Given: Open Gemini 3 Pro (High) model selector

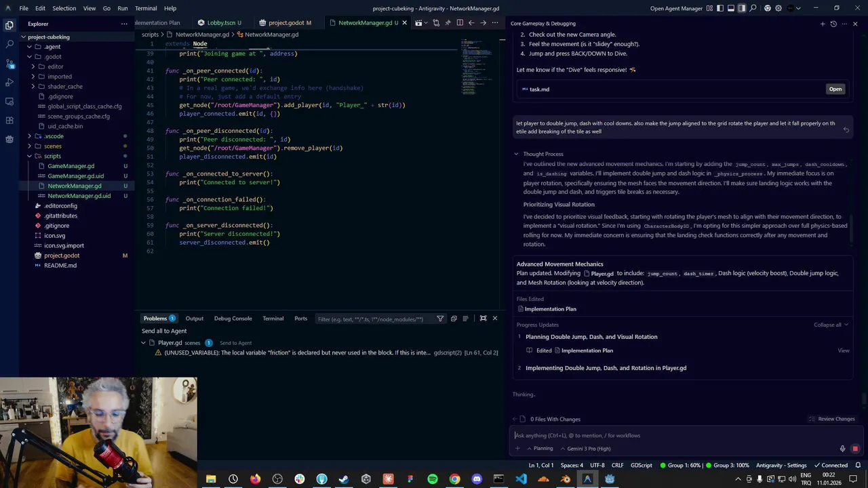Looking at the screenshot, I should click(585, 448).
